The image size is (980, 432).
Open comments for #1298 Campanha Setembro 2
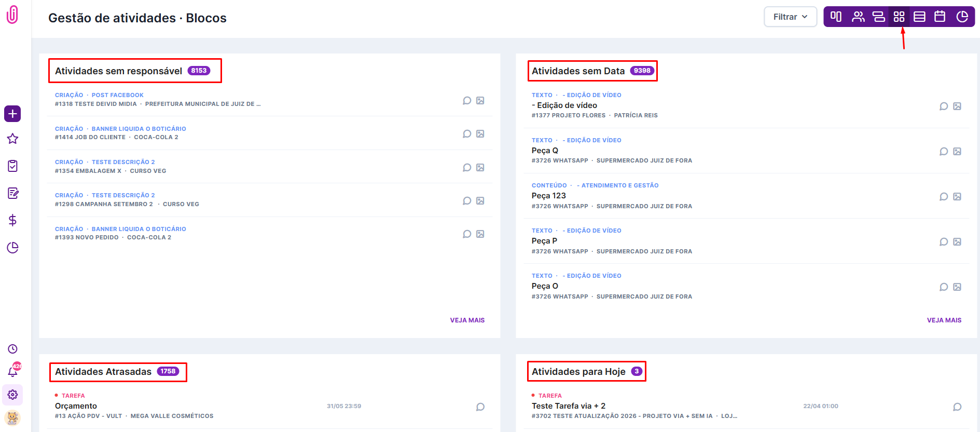467,200
